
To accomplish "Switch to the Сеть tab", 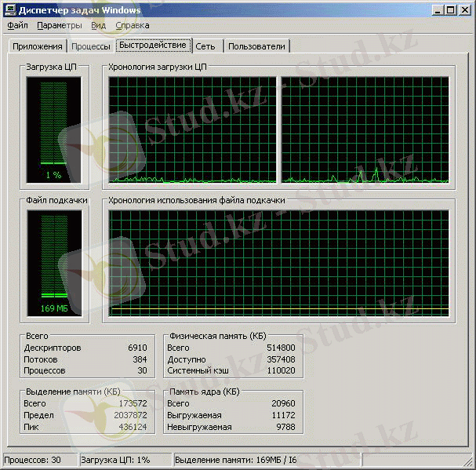I will (x=205, y=46).
